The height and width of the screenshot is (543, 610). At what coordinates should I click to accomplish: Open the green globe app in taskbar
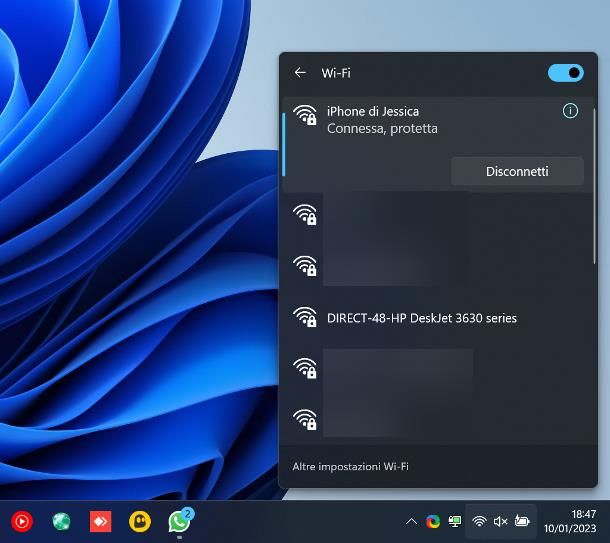(x=61, y=521)
